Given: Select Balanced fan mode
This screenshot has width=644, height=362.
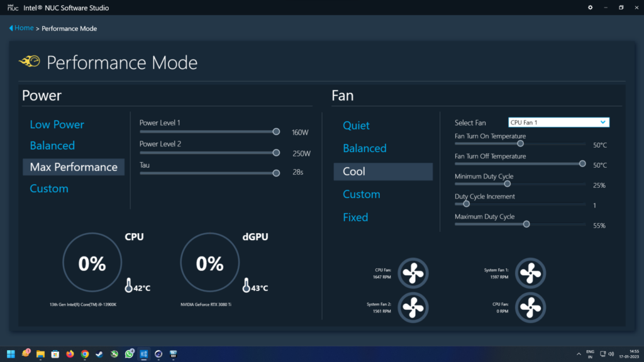Looking at the screenshot, I should [365, 148].
